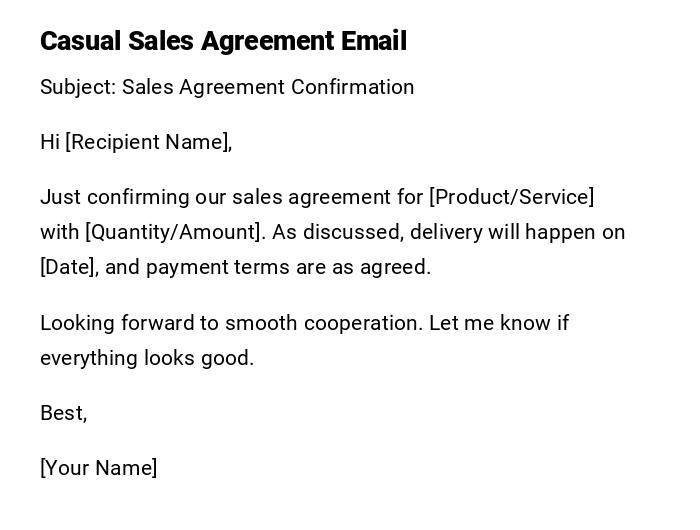The image size is (700, 530).
Task: Click the "Subject:" label text
Action: (78, 87)
